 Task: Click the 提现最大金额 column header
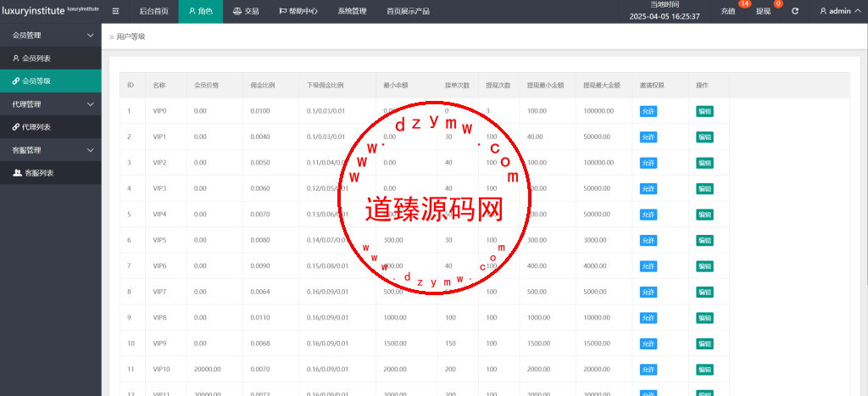[x=602, y=86]
